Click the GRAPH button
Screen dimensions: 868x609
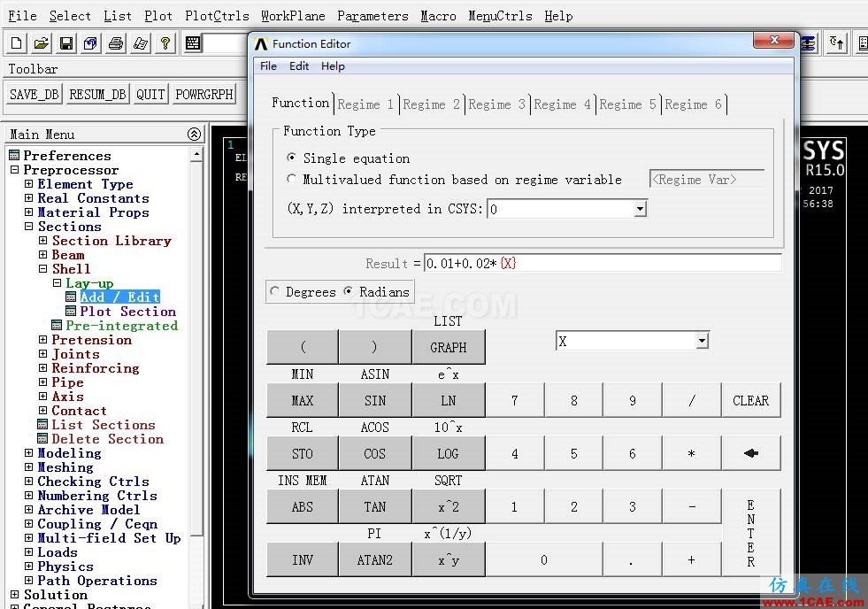pyautogui.click(x=449, y=347)
